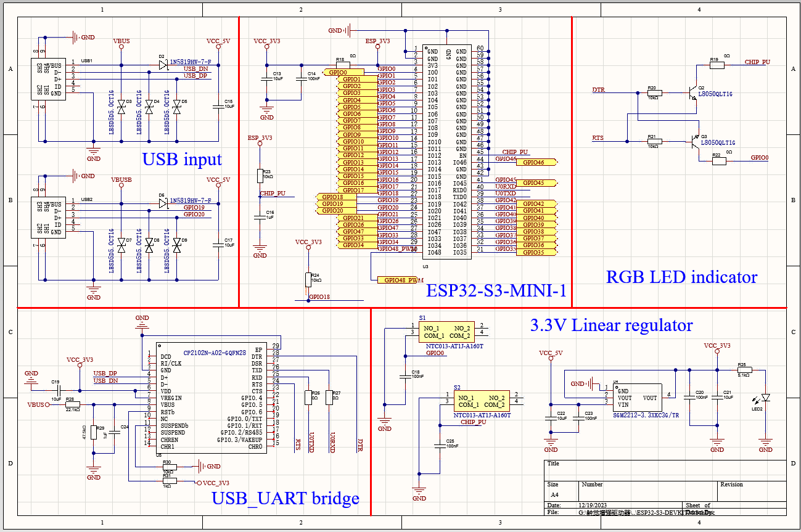801x532 pixels.
Task: Select diode D6 symbol on the USB2 line
Action: click(x=163, y=203)
